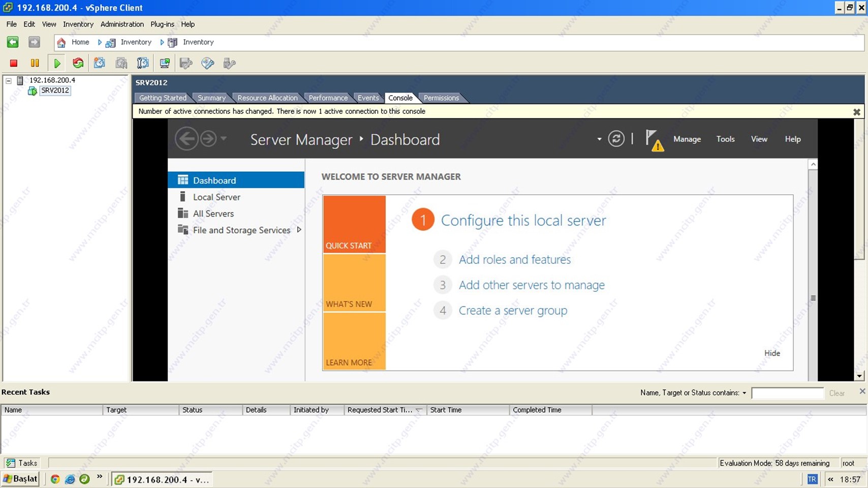
Task: Launch virtual machine console icon
Action: click(165, 63)
